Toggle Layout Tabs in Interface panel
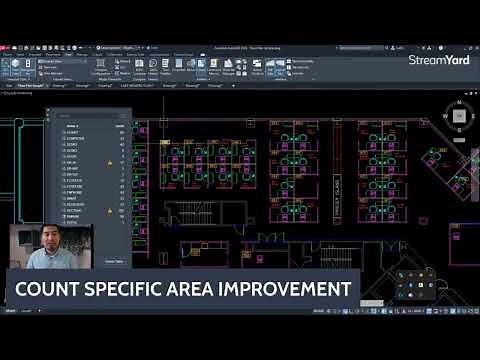 [x=280, y=67]
